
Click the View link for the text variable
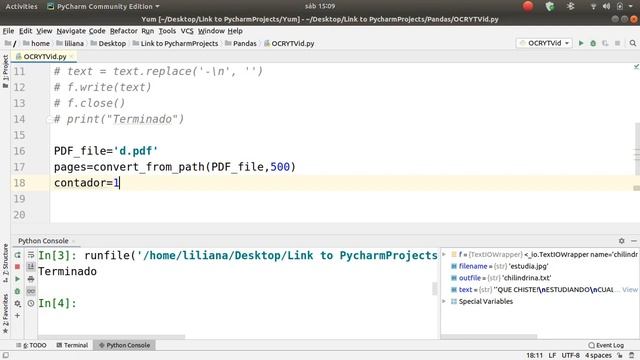(x=630, y=289)
